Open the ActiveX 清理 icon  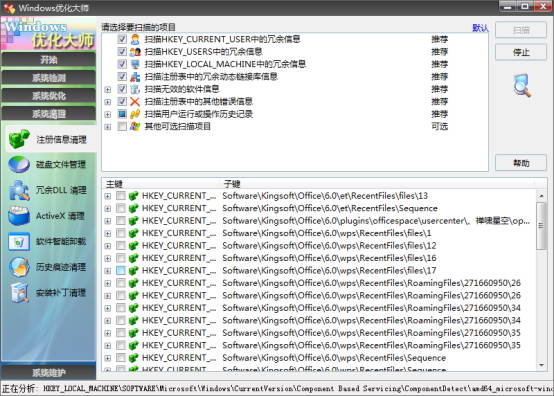(19, 216)
